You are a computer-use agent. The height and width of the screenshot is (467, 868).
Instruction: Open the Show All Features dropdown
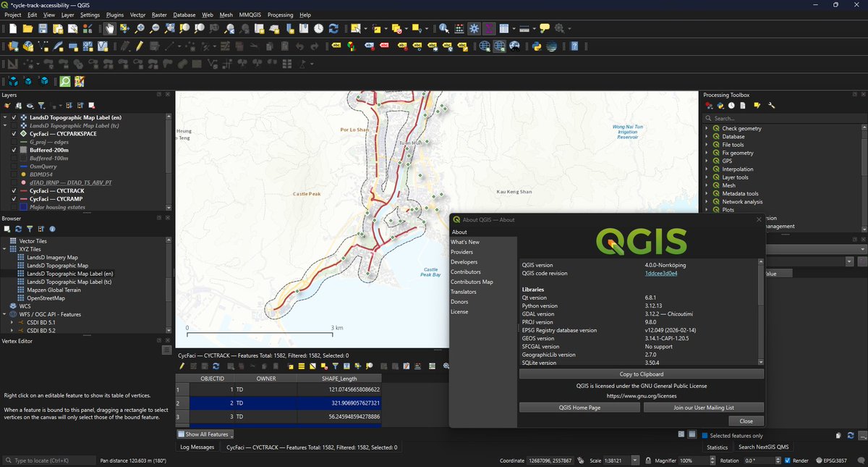205,434
